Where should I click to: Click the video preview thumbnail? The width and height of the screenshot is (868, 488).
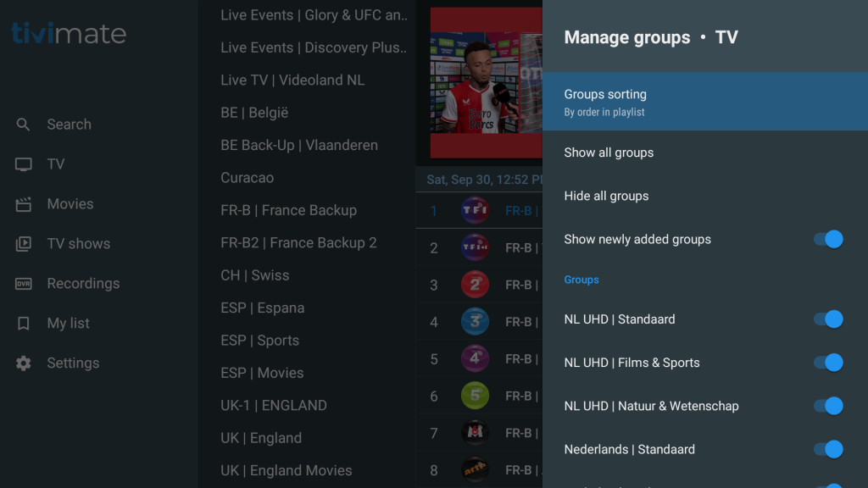486,82
